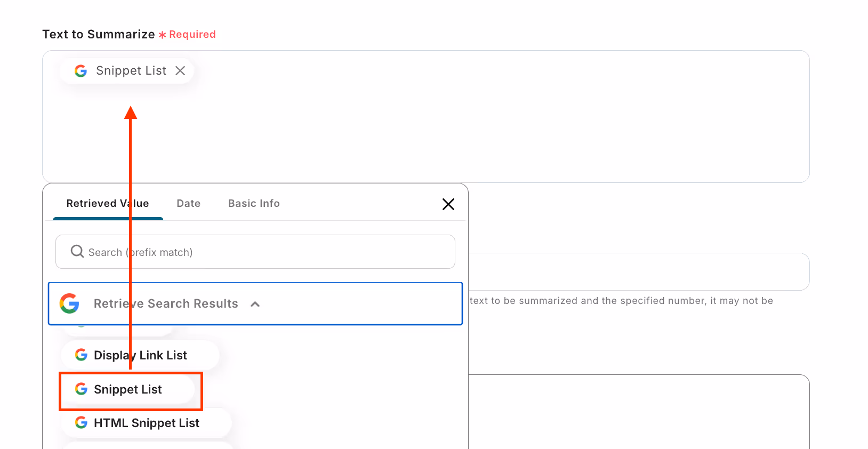Remove the Snippet List chip with X

click(180, 71)
